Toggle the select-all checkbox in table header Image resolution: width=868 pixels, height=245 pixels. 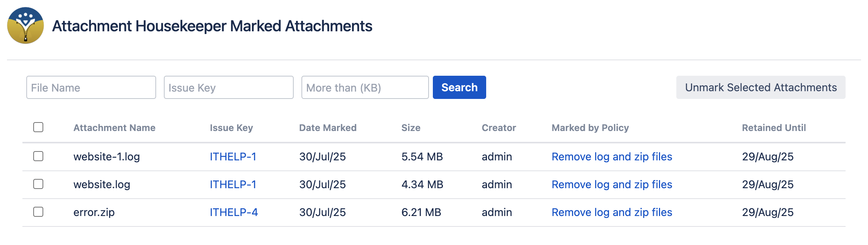coord(38,127)
